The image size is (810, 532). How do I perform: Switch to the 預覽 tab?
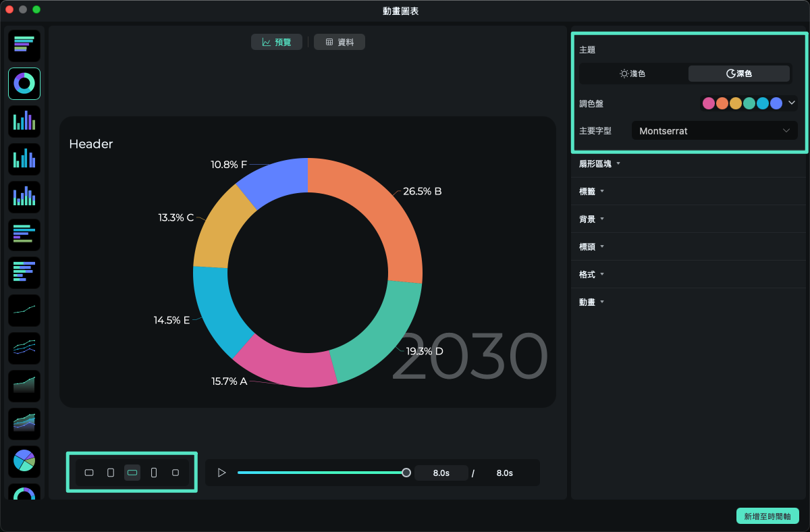pos(277,42)
